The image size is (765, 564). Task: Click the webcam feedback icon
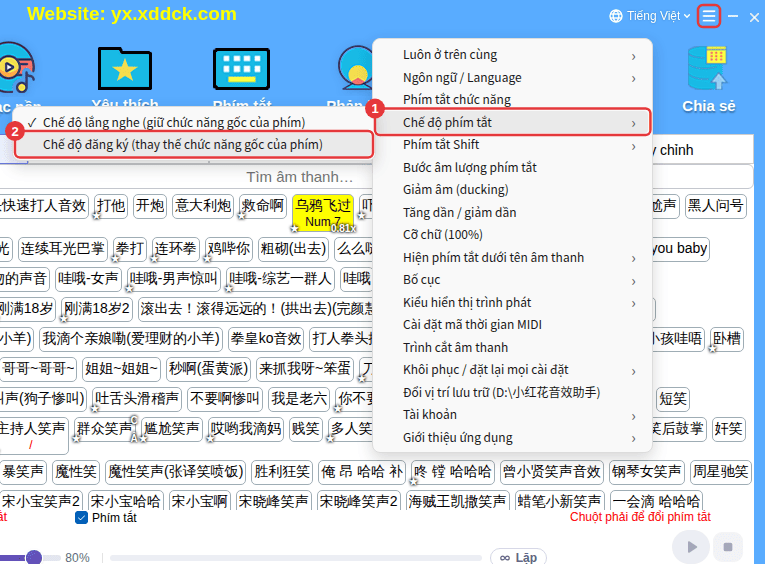click(x=356, y=68)
